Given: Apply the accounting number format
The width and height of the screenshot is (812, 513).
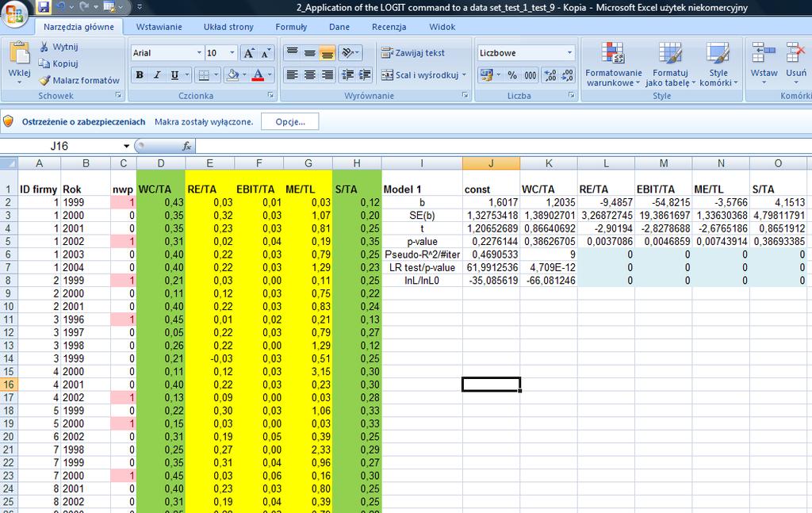Looking at the screenshot, I should 486,75.
